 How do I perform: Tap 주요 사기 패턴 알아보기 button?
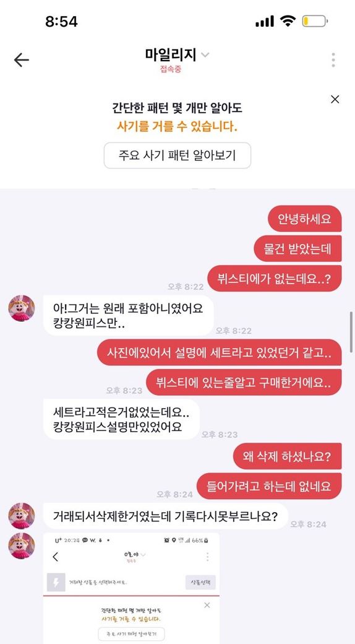pyautogui.click(x=177, y=155)
